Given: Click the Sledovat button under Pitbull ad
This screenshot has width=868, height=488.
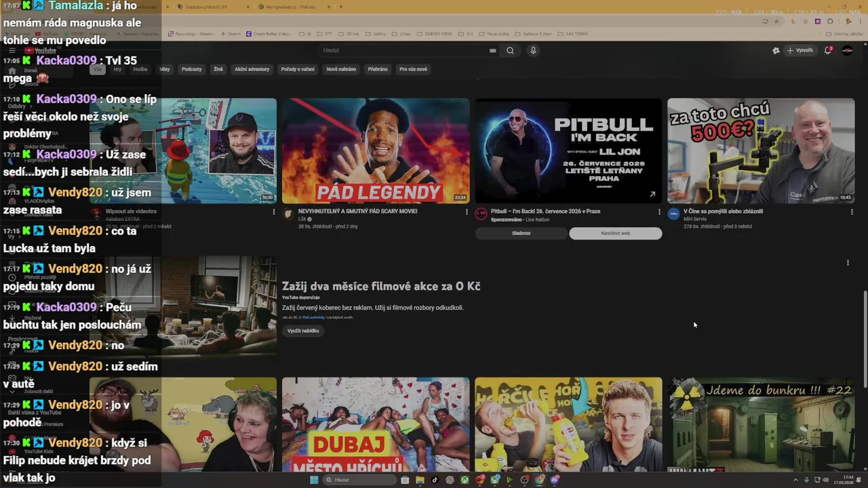Looking at the screenshot, I should point(521,233).
